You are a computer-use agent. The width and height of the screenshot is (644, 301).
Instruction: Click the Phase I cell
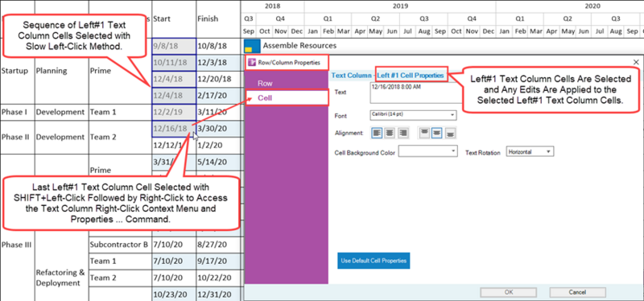coord(17,112)
